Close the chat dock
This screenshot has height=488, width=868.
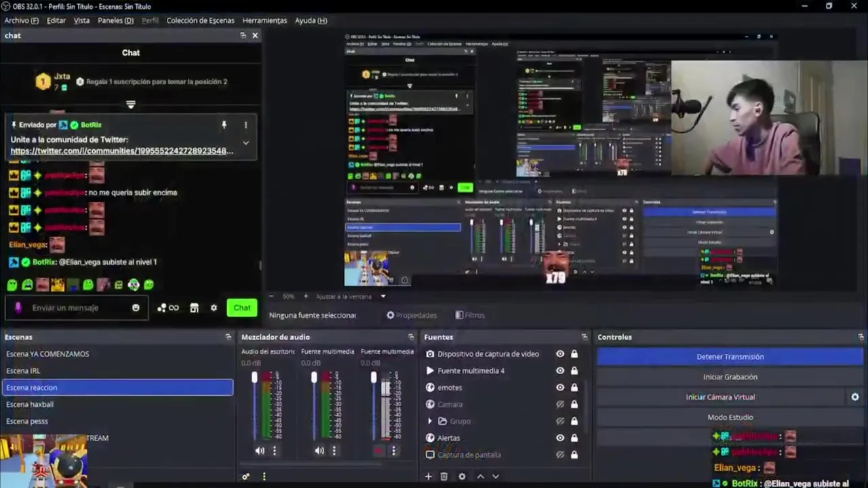pos(255,35)
